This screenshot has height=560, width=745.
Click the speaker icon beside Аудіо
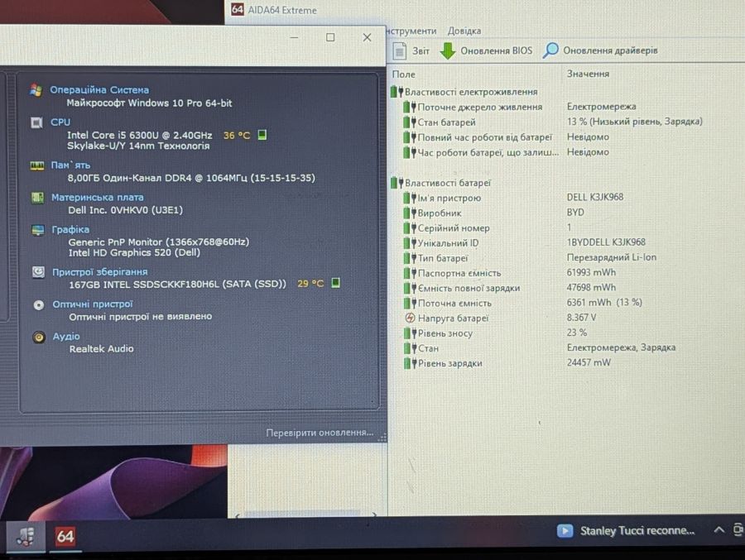pyautogui.click(x=39, y=337)
